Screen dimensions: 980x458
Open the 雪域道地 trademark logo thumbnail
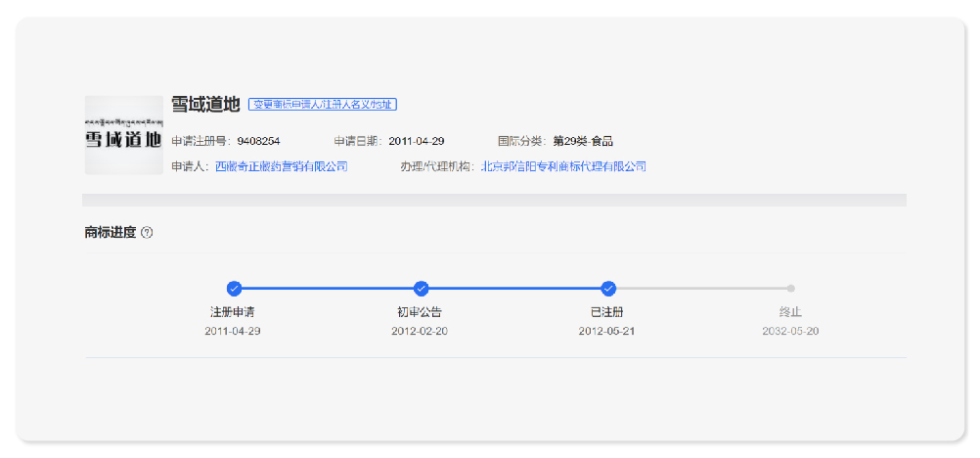124,135
